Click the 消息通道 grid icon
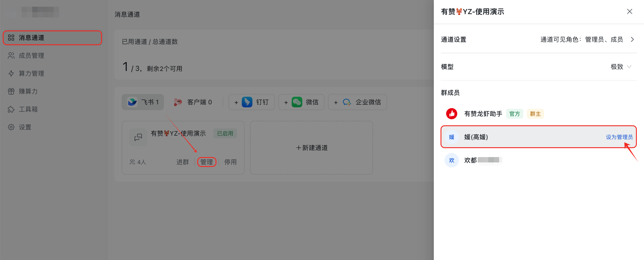 tap(11, 38)
